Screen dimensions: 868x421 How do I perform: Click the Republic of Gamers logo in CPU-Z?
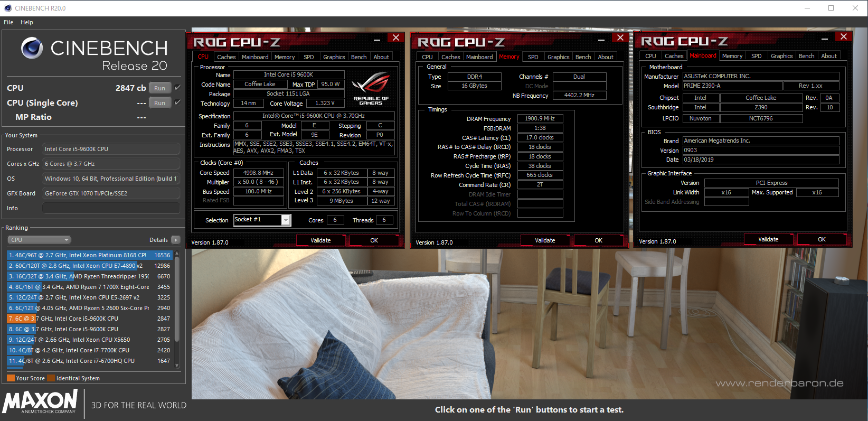(371, 88)
